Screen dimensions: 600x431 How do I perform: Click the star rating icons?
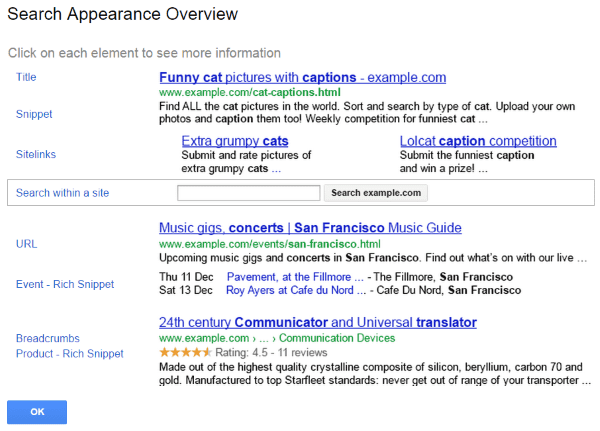(x=185, y=353)
